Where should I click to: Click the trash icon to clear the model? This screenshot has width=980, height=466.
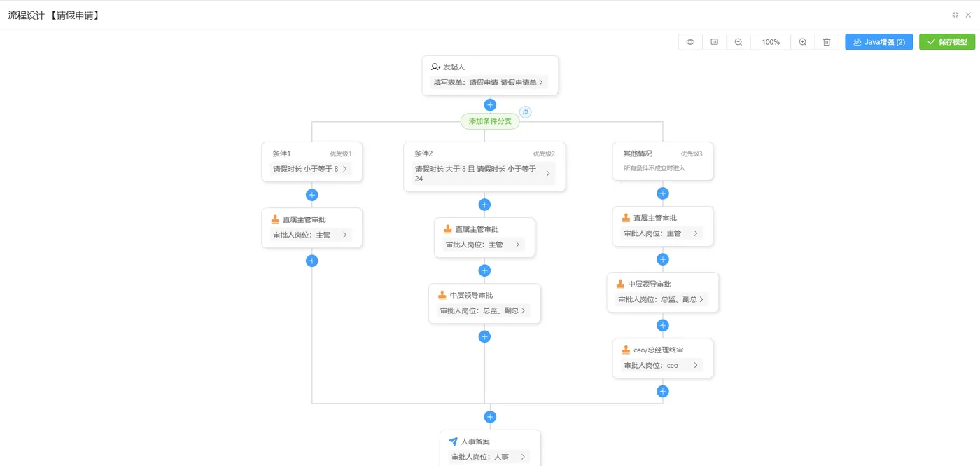827,42
